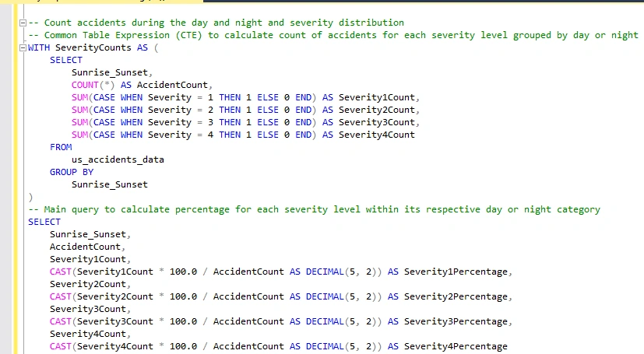Click the 'Common Table Expression (CTE)' comment line

click(x=333, y=35)
